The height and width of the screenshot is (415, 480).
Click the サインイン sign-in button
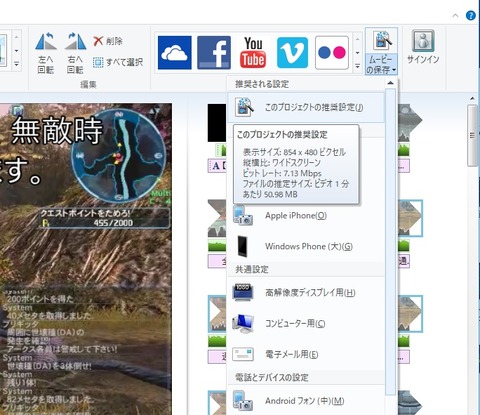pos(423,47)
